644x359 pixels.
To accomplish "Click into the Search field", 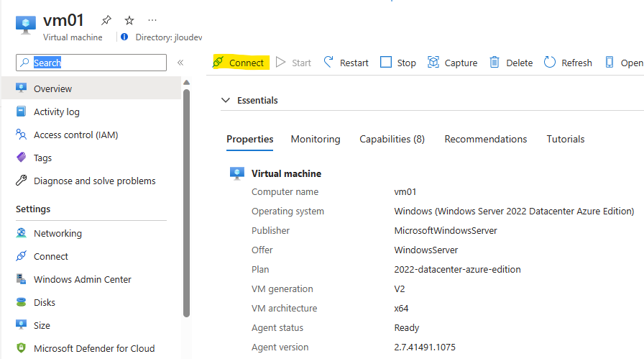I will tap(91, 63).
